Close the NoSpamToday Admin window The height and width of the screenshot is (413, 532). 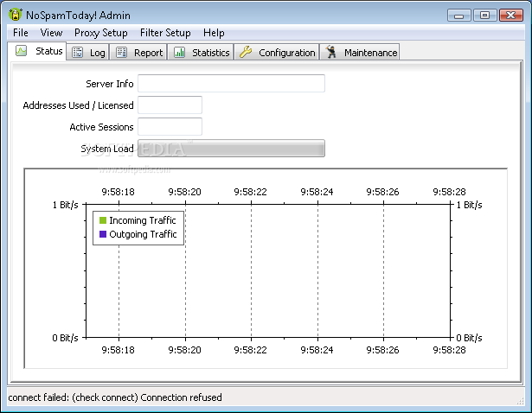(x=511, y=16)
